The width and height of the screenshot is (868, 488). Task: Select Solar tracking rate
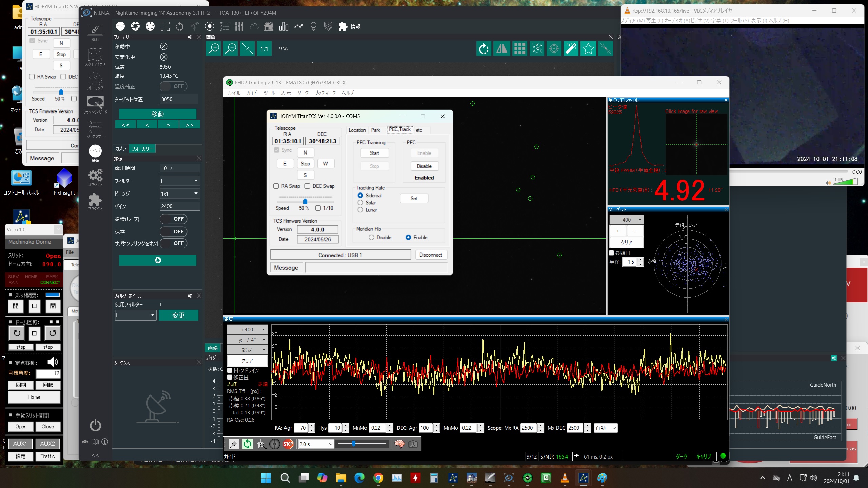(360, 203)
